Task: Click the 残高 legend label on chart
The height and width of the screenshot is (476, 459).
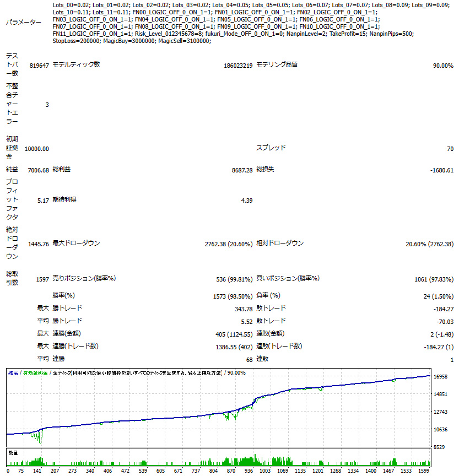Action: pyautogui.click(x=13, y=373)
